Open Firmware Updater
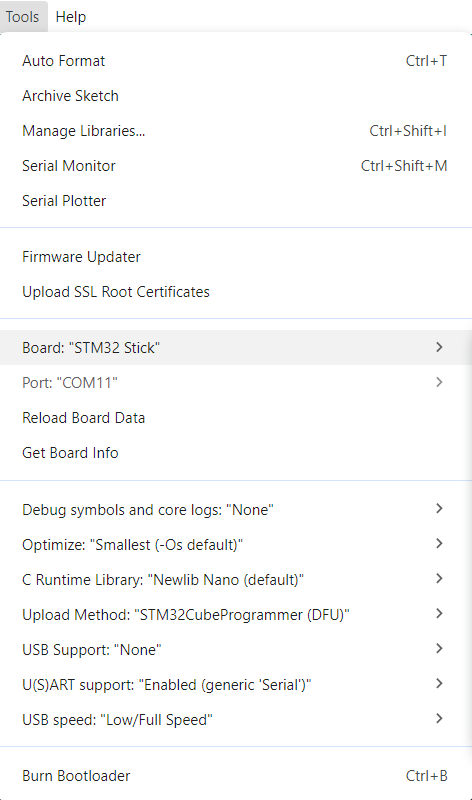Viewport: 472px width, 800px height. coord(236,257)
